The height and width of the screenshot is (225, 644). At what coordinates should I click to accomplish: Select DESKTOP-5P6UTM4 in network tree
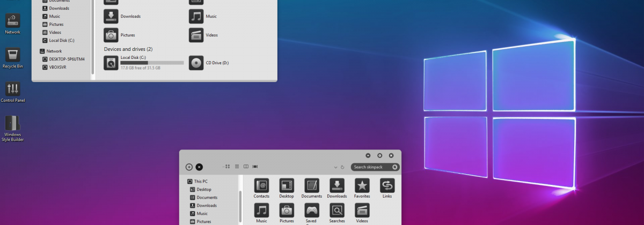click(x=63, y=59)
